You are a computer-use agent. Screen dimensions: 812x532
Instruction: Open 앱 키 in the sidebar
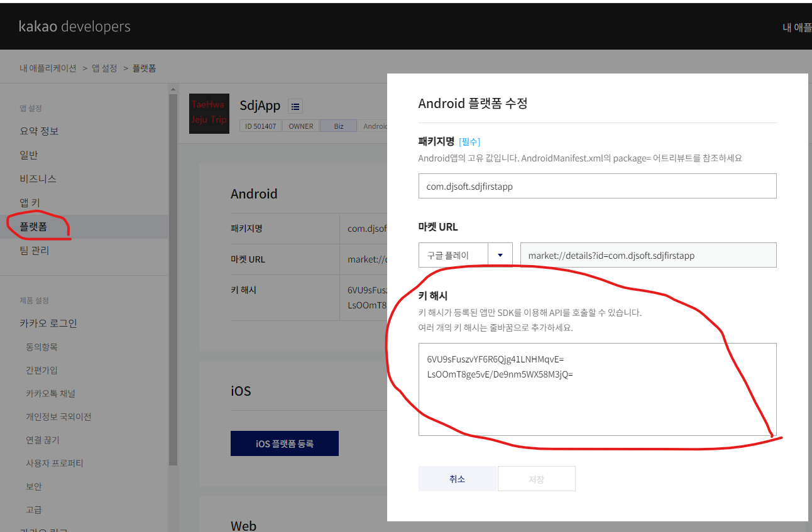(x=30, y=203)
